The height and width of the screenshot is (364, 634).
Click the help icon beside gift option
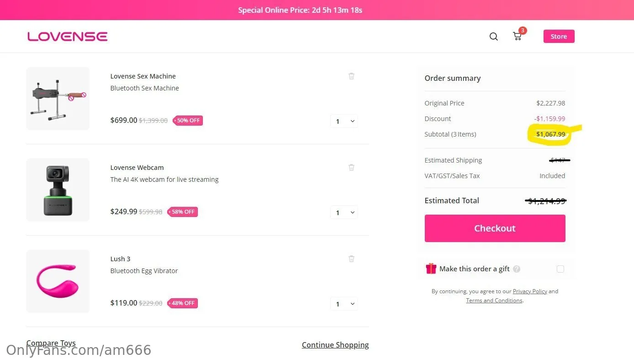[x=517, y=269]
